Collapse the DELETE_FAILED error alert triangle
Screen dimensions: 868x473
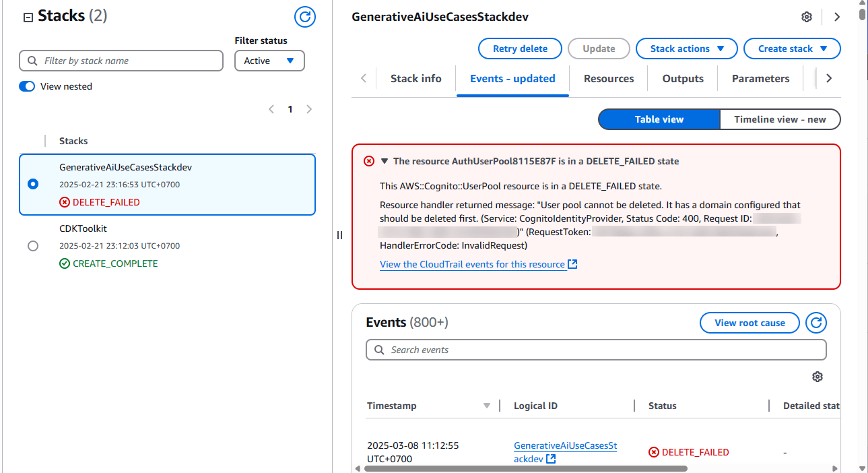coord(385,161)
